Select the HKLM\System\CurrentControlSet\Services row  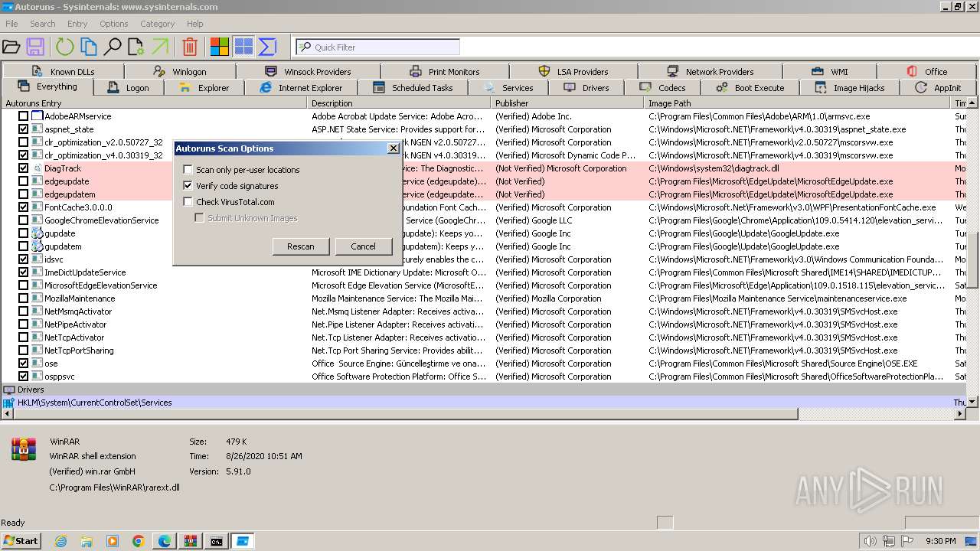[x=484, y=403]
